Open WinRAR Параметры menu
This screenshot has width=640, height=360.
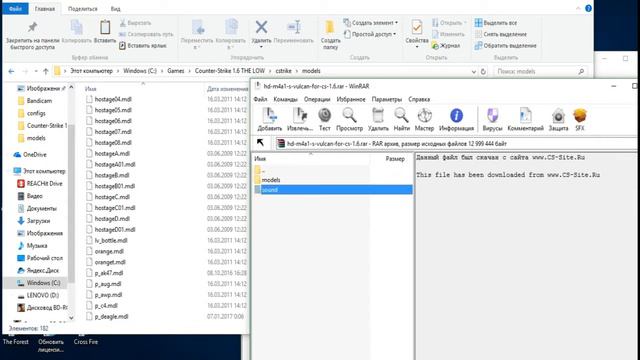point(387,99)
